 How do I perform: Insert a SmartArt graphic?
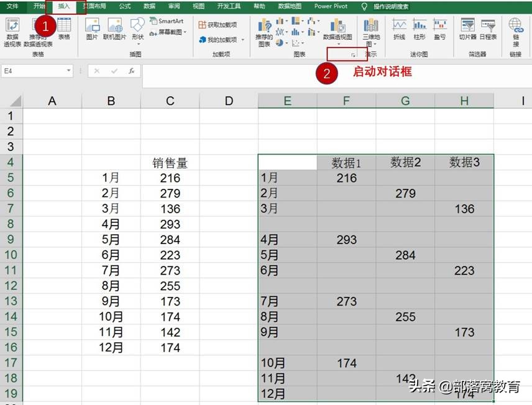(167, 21)
